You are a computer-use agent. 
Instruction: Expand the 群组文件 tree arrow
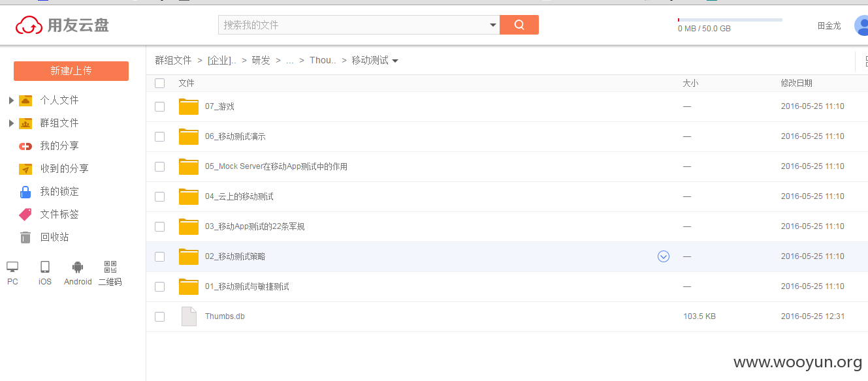[11, 123]
